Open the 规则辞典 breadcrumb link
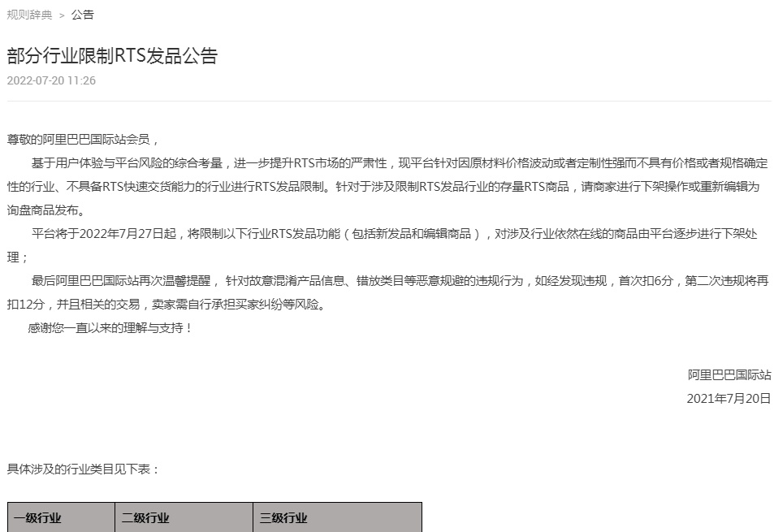This screenshot has height=532, width=774. [29, 15]
